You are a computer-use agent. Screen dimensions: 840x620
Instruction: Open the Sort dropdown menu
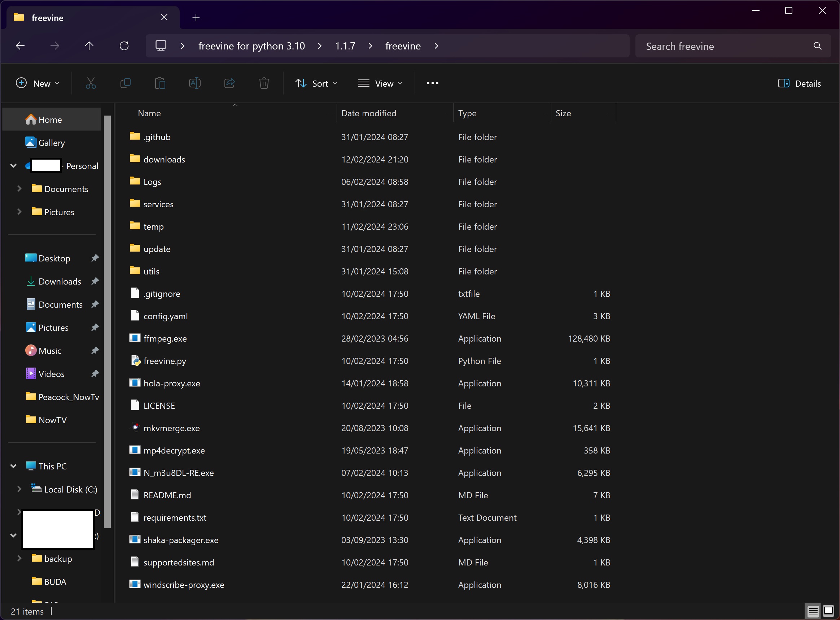(316, 83)
